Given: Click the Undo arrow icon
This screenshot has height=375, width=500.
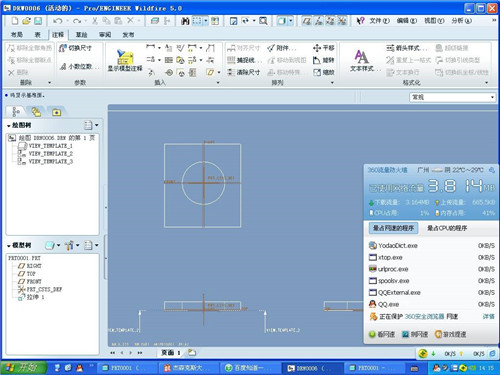Looking at the screenshot, I should point(57,21).
